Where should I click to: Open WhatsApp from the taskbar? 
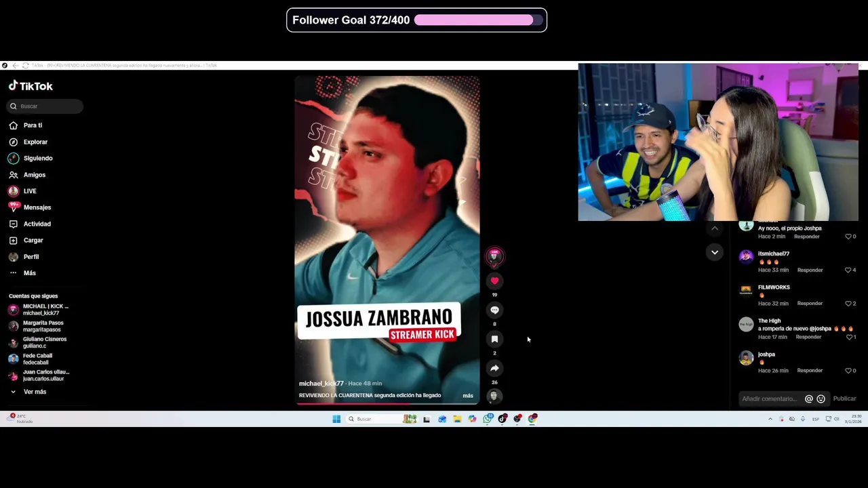tap(488, 419)
